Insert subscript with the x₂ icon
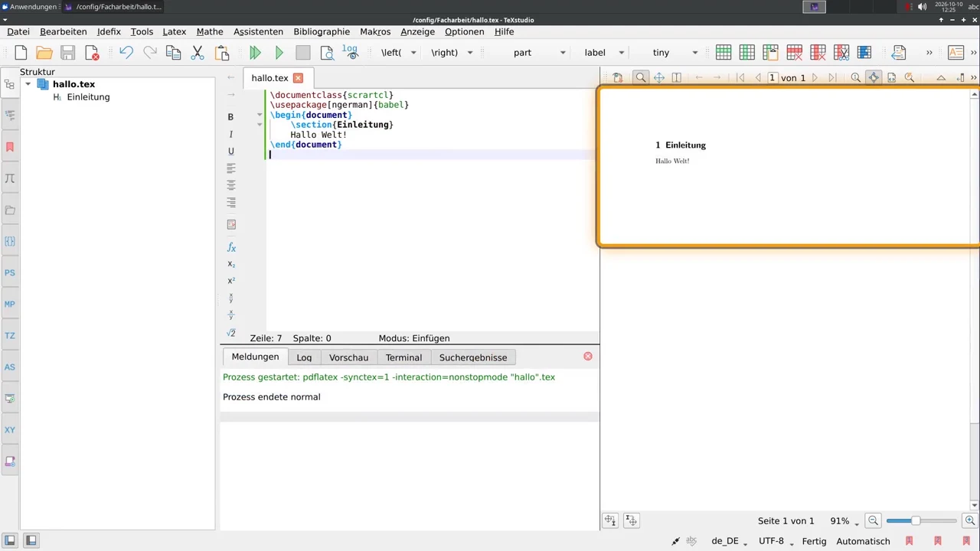 coord(231,264)
